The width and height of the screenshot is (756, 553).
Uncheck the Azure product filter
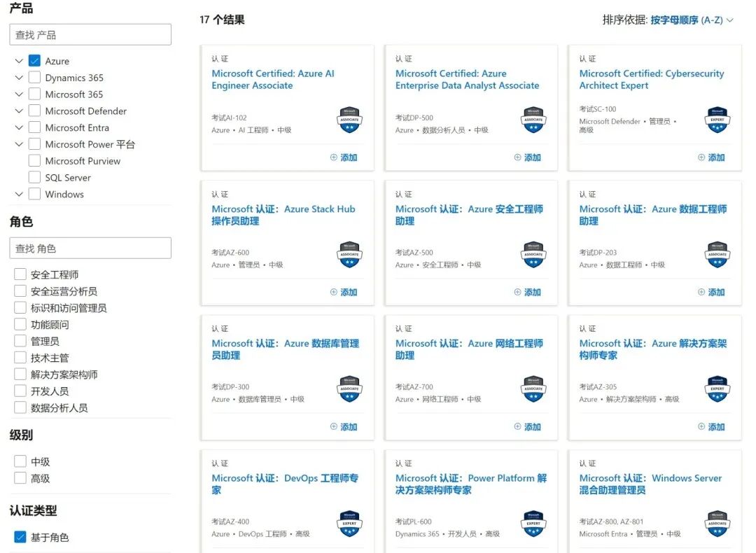(34, 61)
